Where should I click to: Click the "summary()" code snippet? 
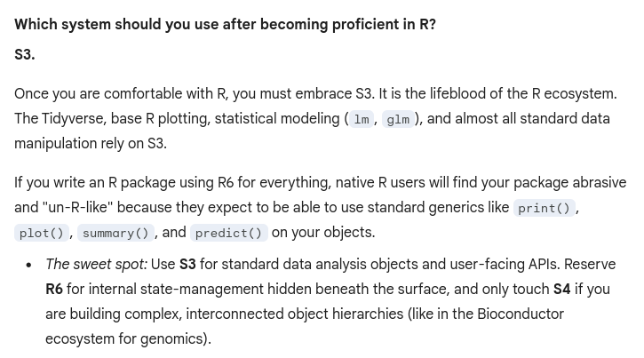coord(115,233)
